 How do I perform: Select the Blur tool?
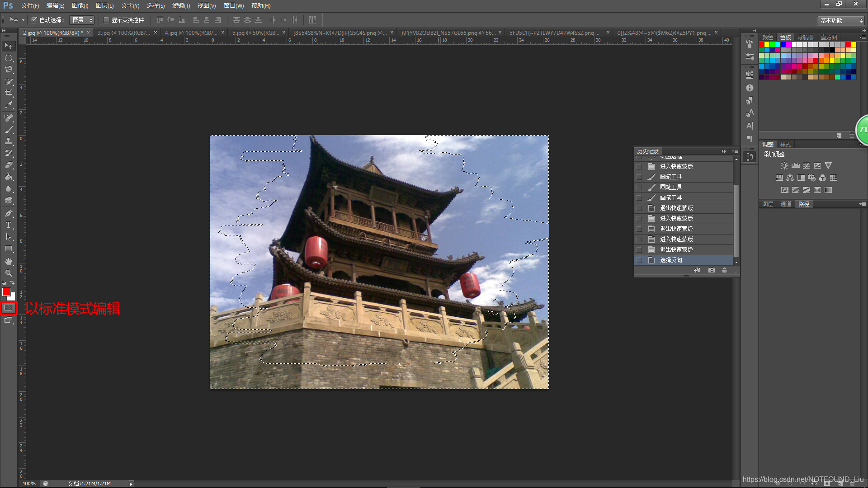coord(9,188)
